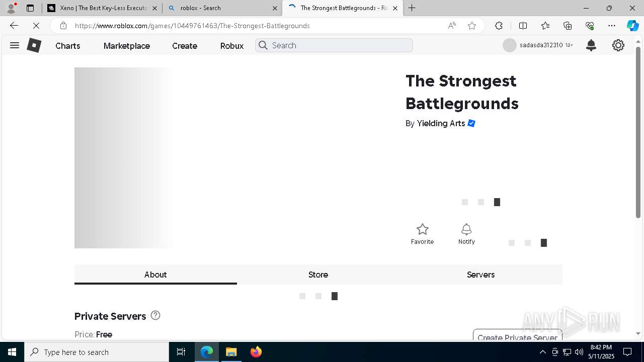This screenshot has width=644, height=362.
Task: Go to Robux page
Action: 232,46
